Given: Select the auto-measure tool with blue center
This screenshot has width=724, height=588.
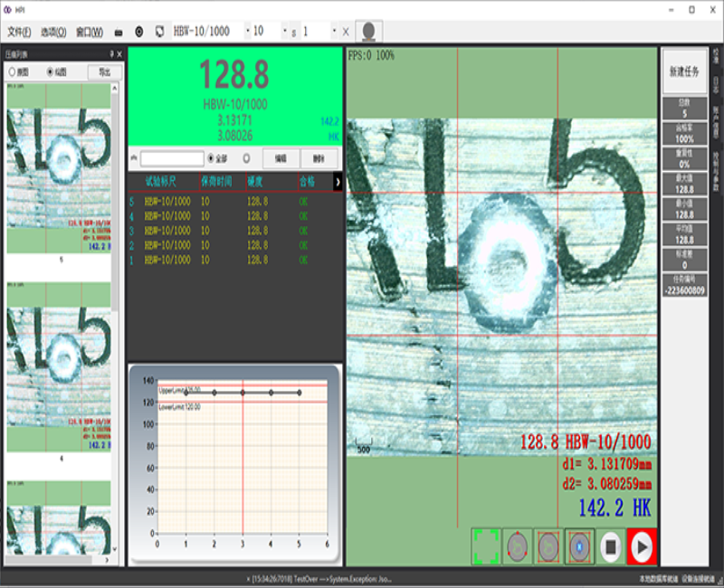Looking at the screenshot, I should coord(579,547).
